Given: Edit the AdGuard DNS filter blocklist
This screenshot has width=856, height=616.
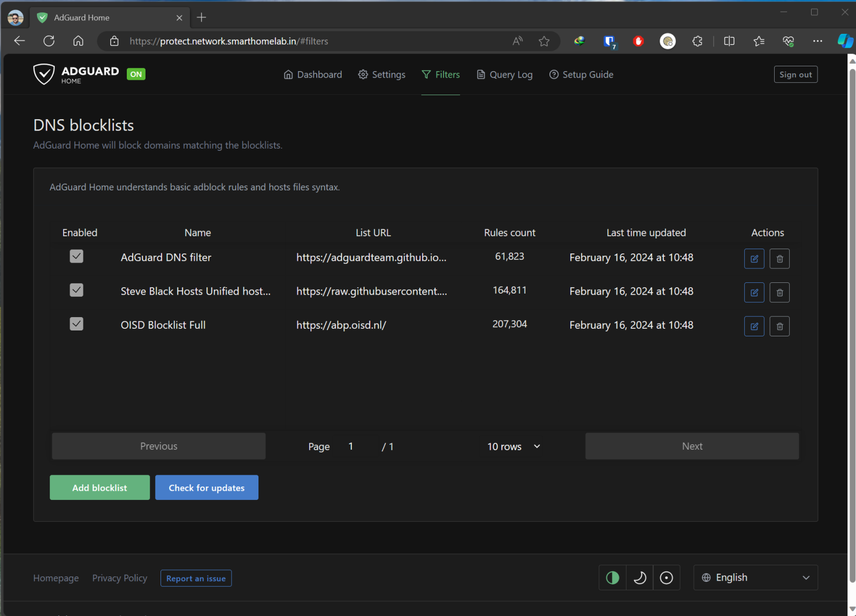Looking at the screenshot, I should pyautogui.click(x=754, y=259).
